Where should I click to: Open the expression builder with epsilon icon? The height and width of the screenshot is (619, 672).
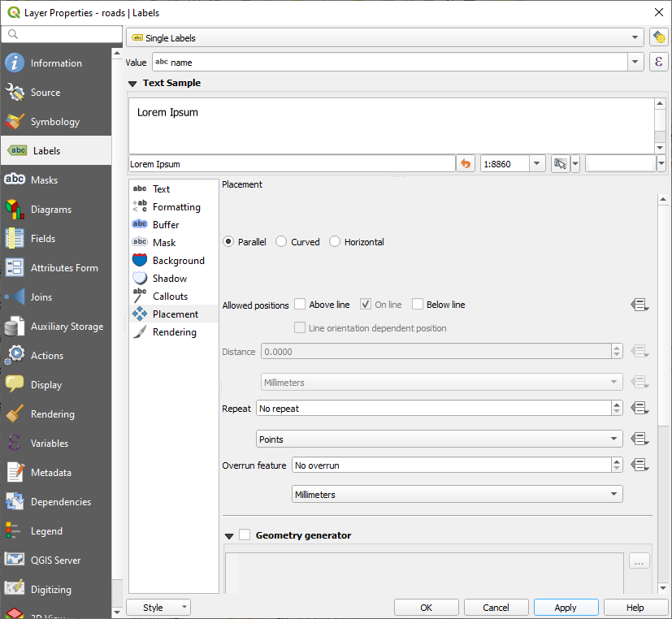(x=658, y=62)
